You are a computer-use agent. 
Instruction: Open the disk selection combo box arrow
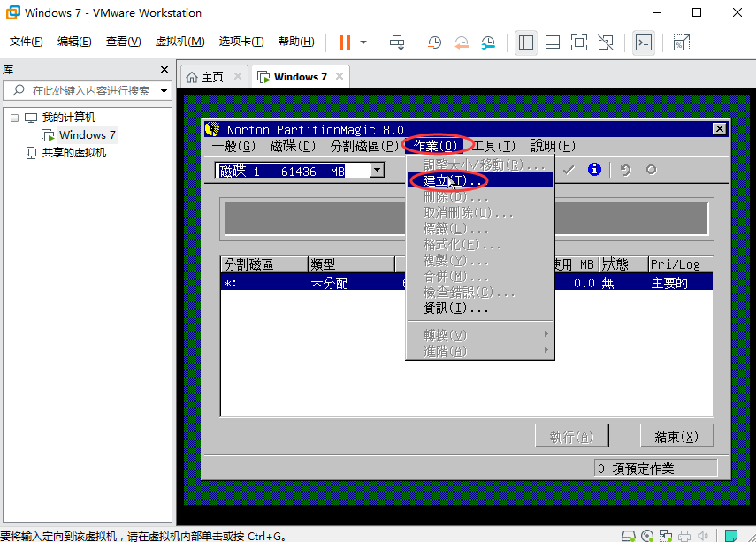click(x=377, y=171)
